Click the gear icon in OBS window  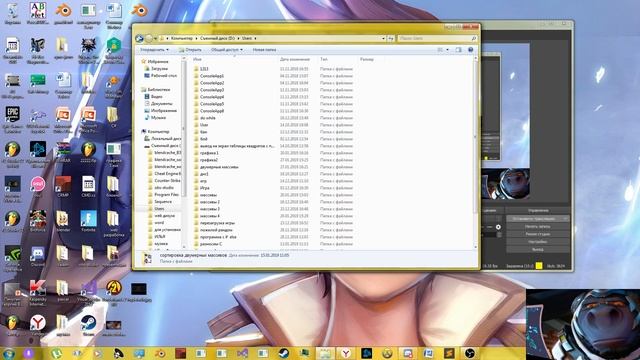click(x=498, y=227)
